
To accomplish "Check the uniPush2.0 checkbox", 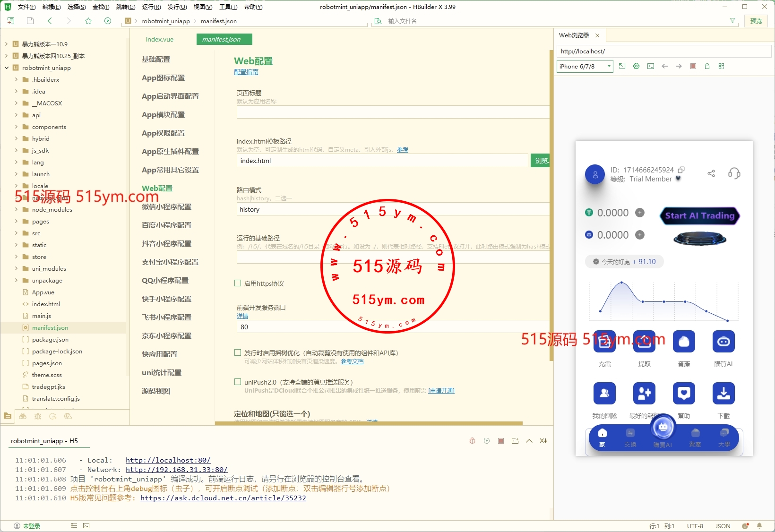I will coord(238,382).
